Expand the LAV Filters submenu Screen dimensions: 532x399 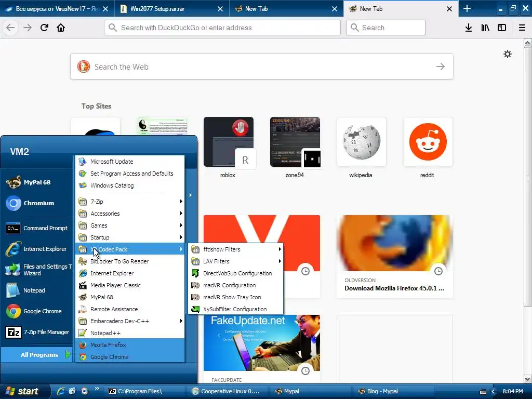point(236,261)
